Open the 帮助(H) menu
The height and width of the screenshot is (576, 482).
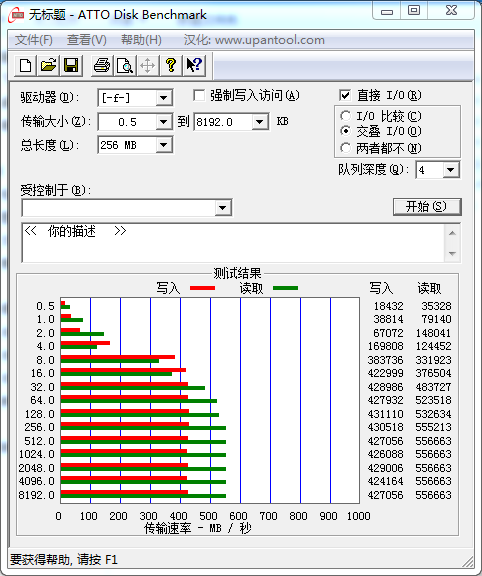point(141,40)
